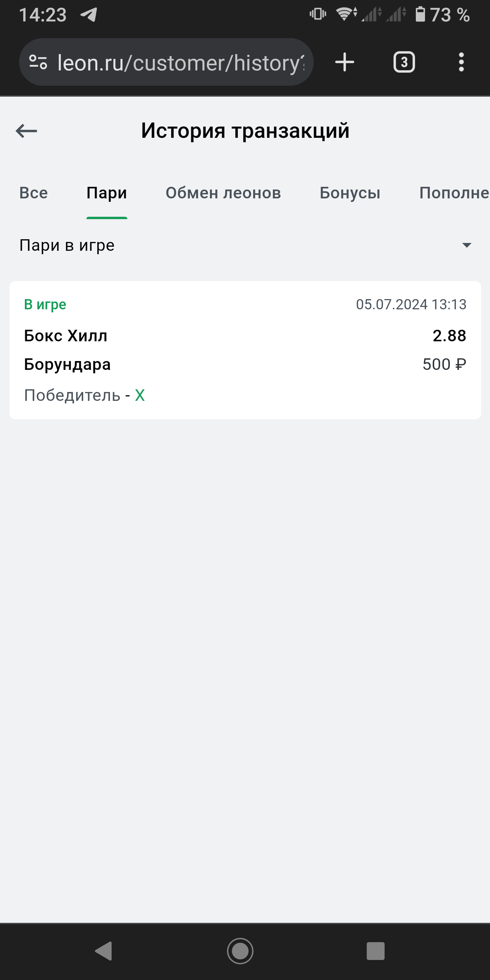Tap the В игре status label
This screenshot has height=980, width=490.
tap(45, 304)
